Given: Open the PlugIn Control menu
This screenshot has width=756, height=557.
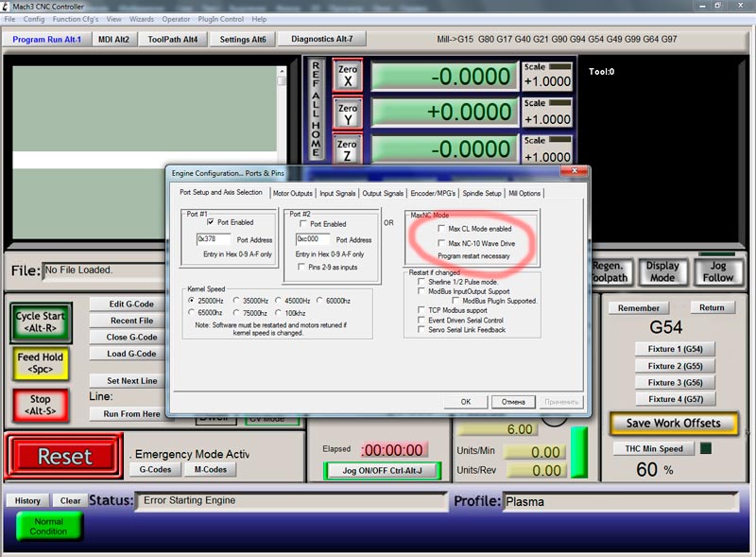Looking at the screenshot, I should (221, 19).
